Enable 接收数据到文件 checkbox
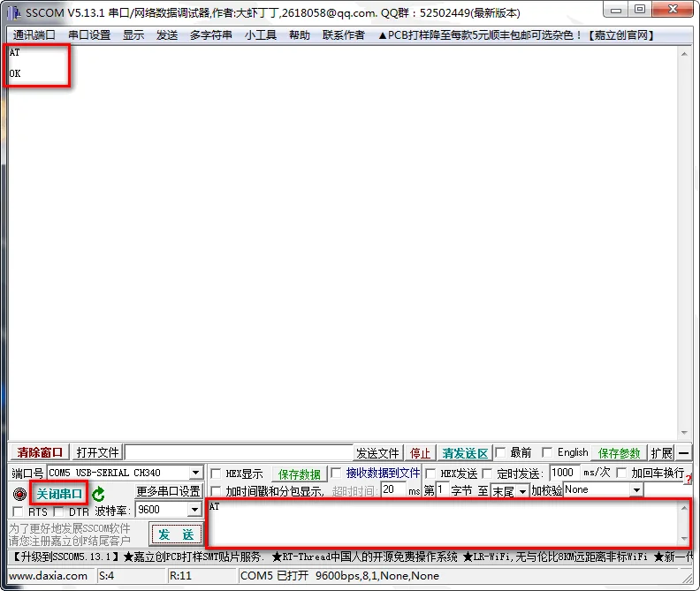The width and height of the screenshot is (700, 591). click(336, 473)
